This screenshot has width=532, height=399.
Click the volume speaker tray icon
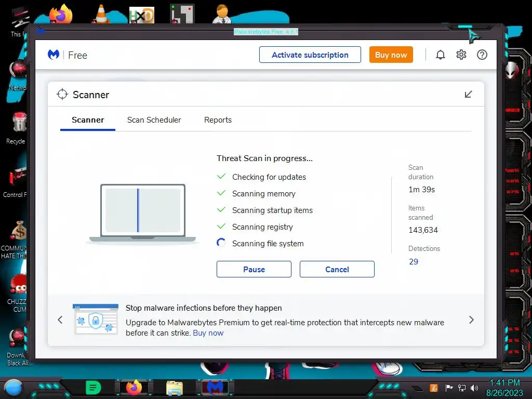point(474,388)
